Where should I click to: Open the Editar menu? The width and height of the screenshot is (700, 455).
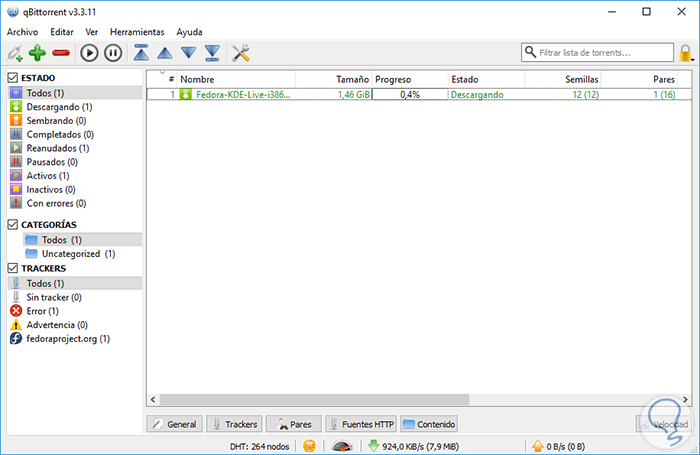[x=62, y=32]
